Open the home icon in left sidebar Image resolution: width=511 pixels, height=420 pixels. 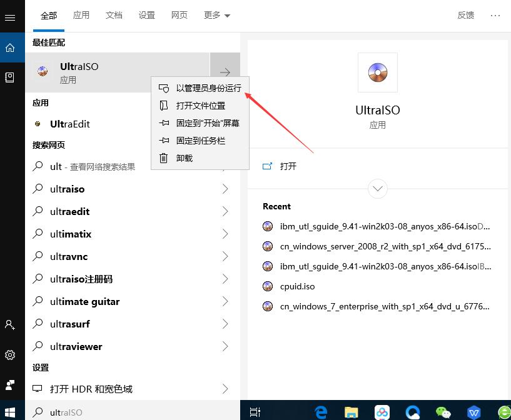point(10,47)
